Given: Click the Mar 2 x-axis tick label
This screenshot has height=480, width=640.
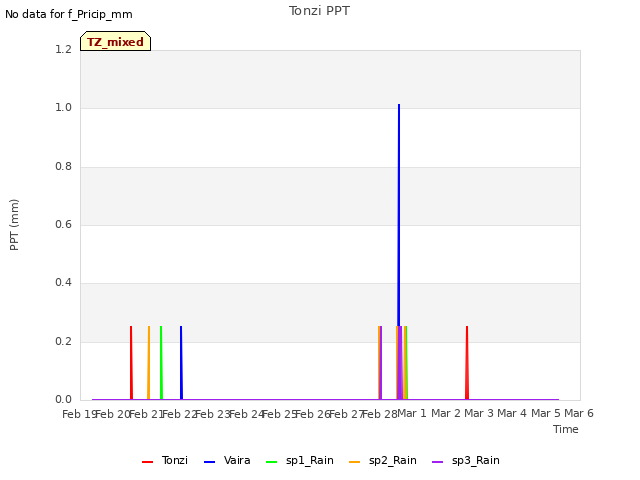Looking at the screenshot, I should [x=446, y=413].
